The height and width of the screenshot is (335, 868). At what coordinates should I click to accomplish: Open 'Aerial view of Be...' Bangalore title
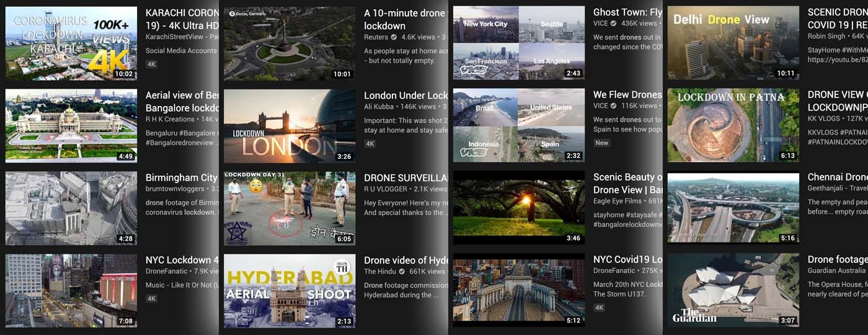pos(182,102)
